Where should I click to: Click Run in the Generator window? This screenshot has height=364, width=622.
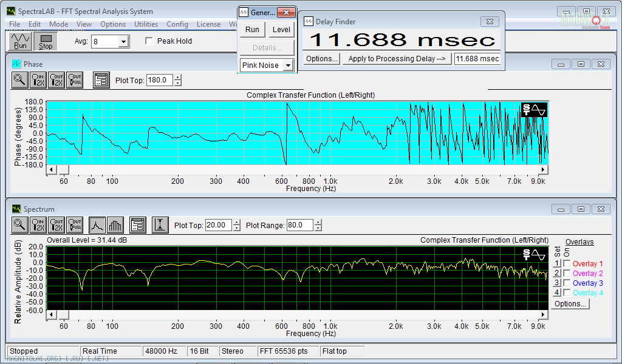tap(252, 30)
